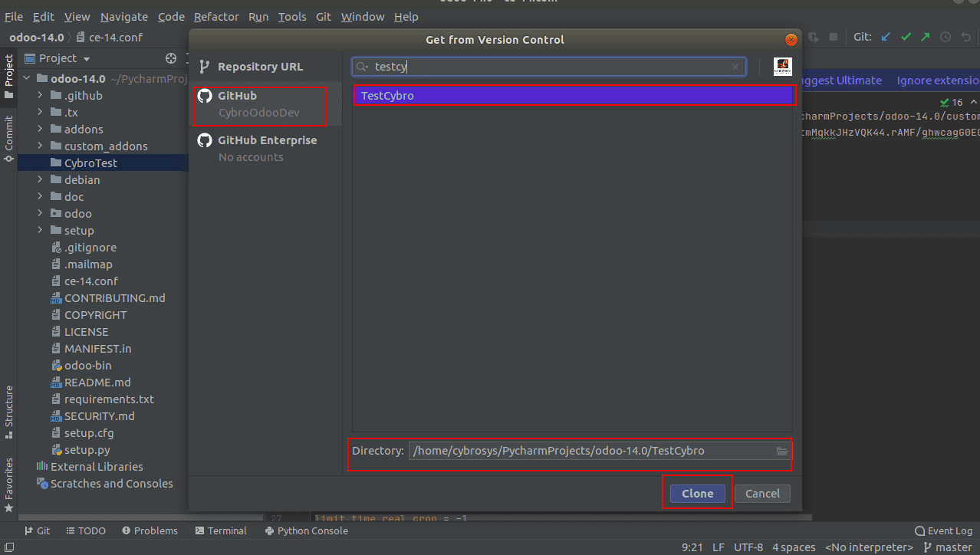The height and width of the screenshot is (555, 980).
Task: Expand the .tx folder
Action: (41, 113)
